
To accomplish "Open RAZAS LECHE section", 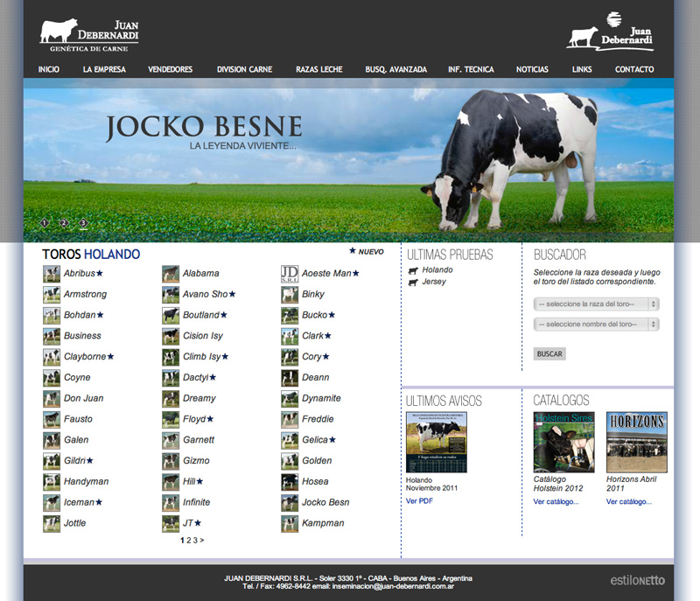I will click(x=318, y=70).
